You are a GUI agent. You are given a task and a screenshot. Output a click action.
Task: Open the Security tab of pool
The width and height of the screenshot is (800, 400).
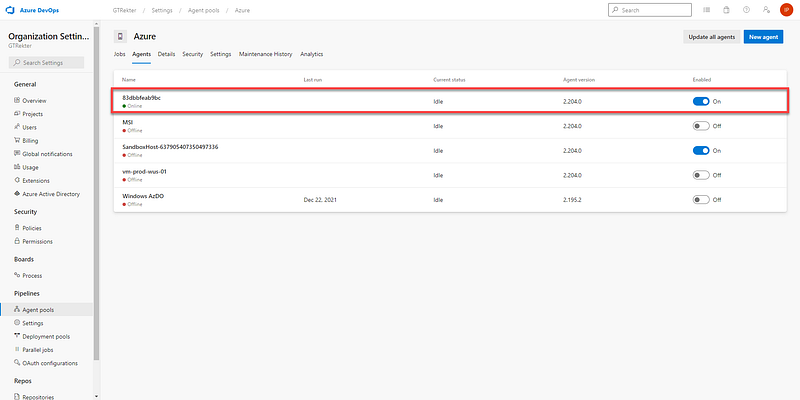(193, 54)
